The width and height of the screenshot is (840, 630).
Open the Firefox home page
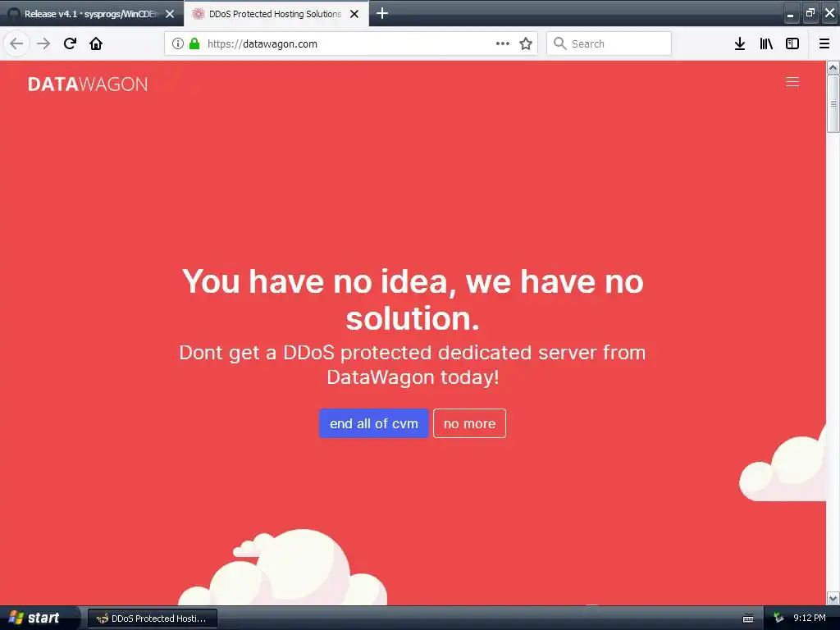96,43
